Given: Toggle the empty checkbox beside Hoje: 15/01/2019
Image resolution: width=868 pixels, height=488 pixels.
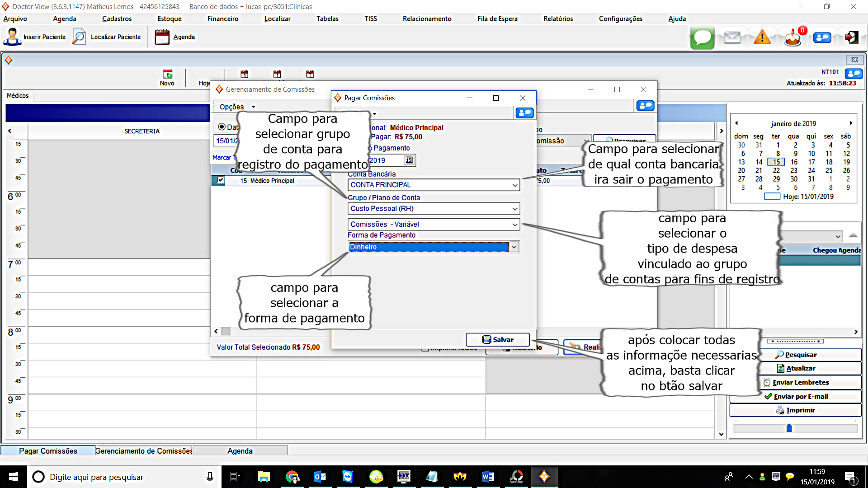Looking at the screenshot, I should (772, 197).
